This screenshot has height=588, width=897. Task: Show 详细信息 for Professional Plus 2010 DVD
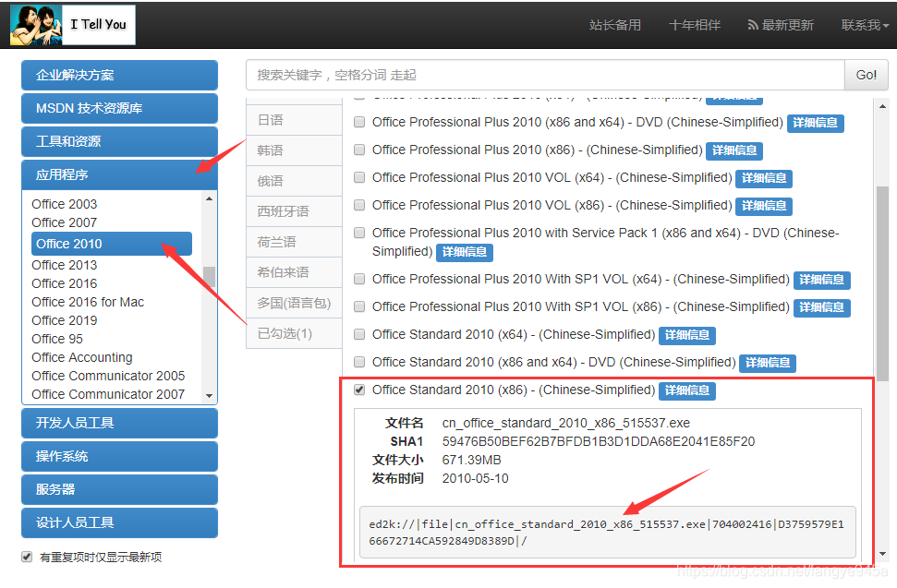815,123
